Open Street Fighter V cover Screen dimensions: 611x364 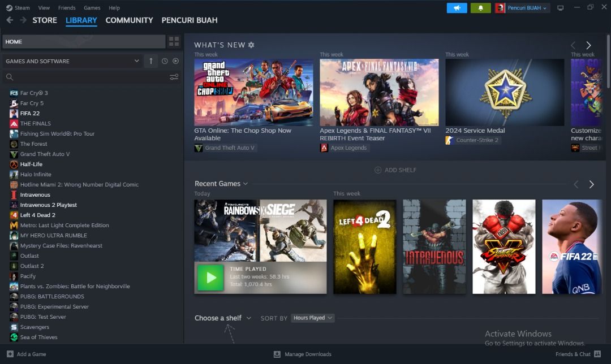click(x=504, y=247)
